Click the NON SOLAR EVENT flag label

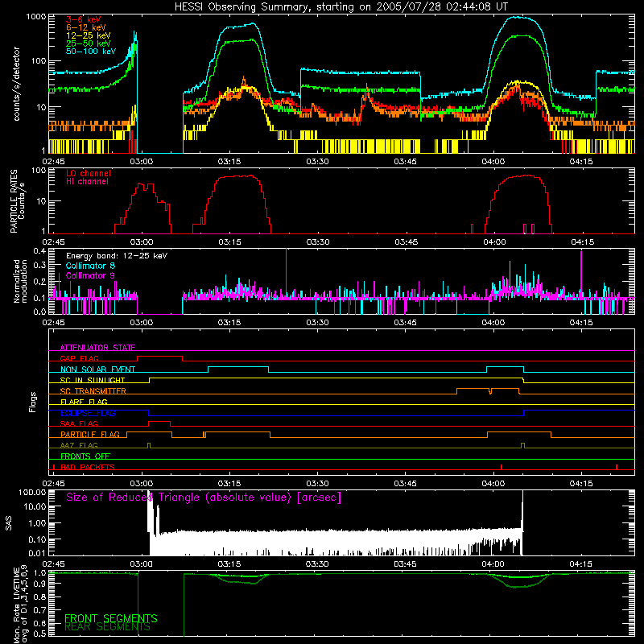[x=97, y=369]
